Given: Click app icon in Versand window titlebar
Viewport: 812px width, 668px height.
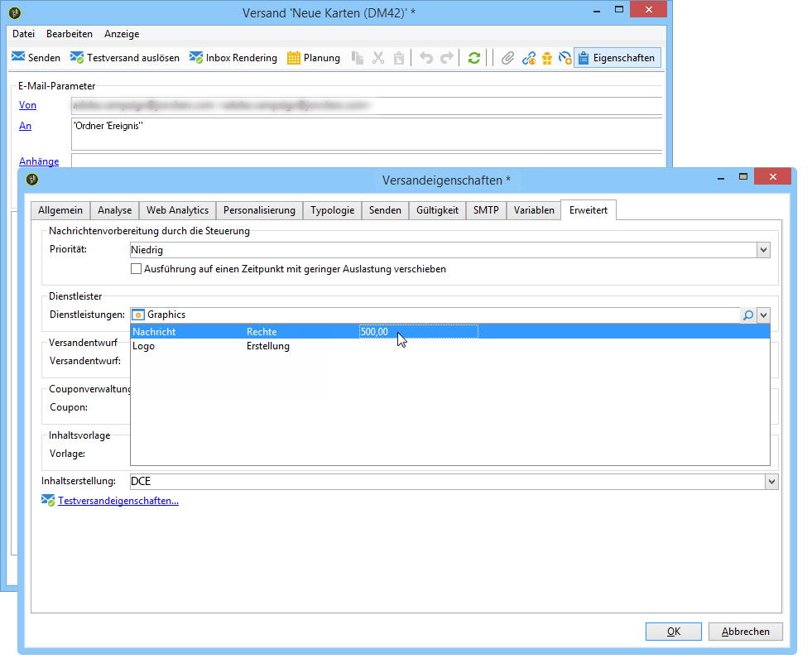Looking at the screenshot, I should pos(15,12).
